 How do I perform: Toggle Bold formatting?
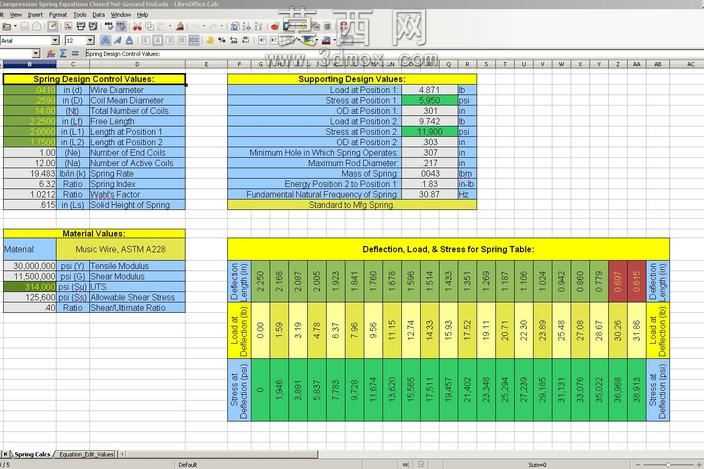[105, 40]
